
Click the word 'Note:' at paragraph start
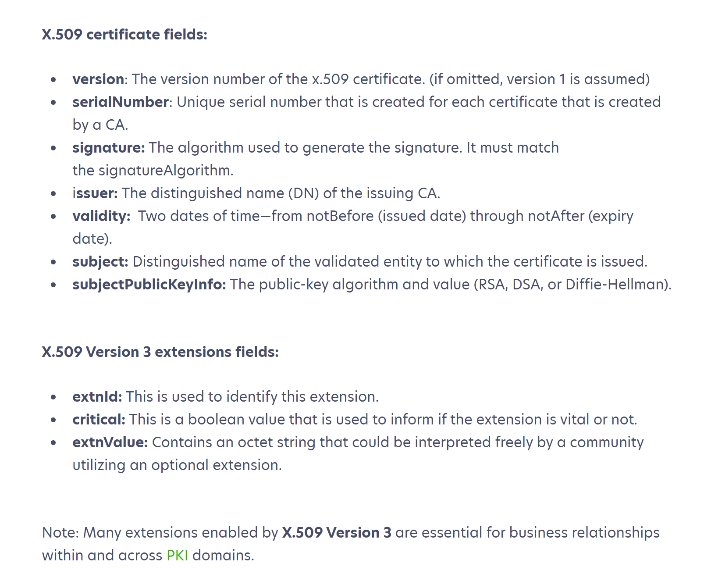[x=60, y=532]
